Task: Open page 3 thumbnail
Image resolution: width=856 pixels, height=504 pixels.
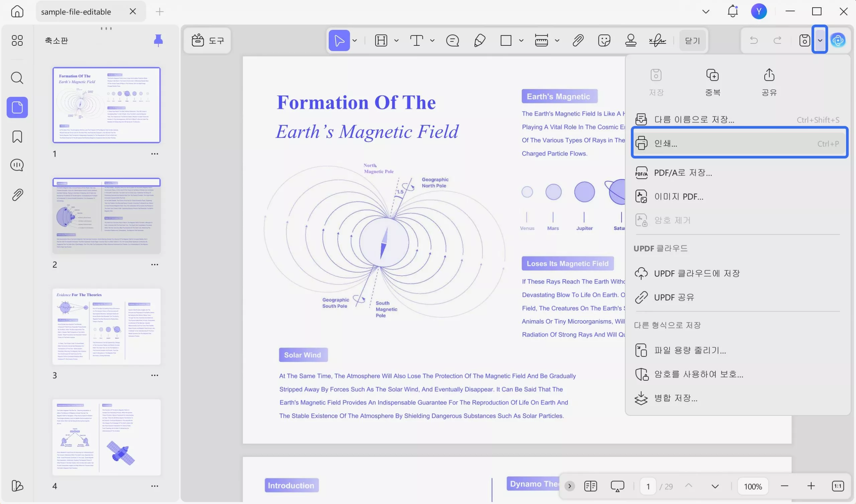Action: 106,327
